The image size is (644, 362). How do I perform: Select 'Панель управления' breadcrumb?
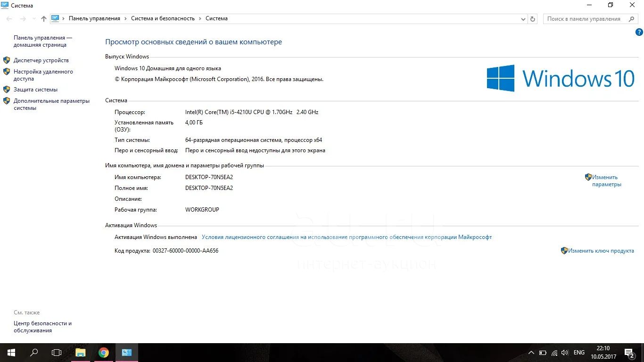point(94,18)
